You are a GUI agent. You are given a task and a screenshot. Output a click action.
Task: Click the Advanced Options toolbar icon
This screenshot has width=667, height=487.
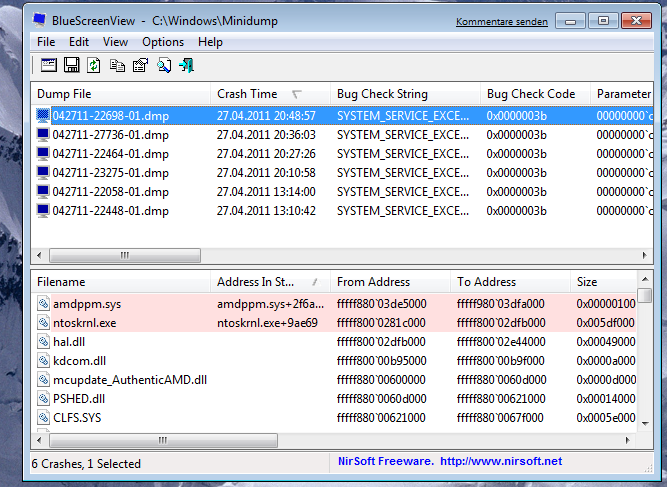click(x=48, y=65)
